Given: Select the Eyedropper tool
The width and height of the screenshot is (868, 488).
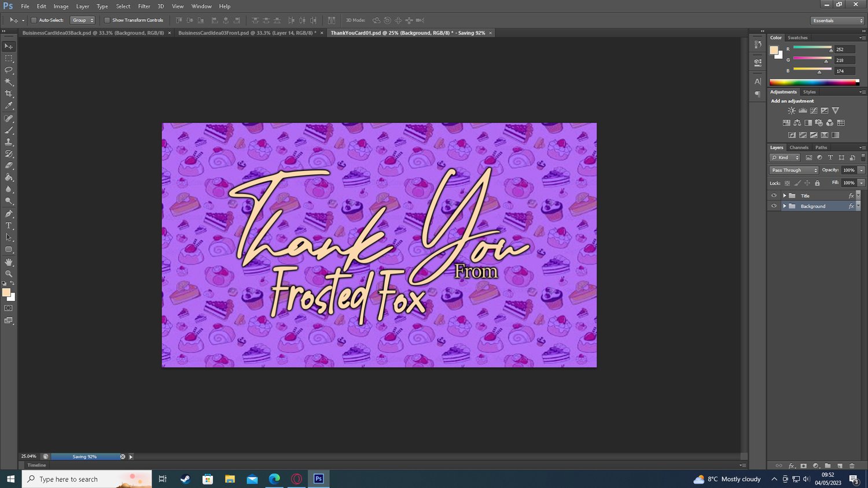Looking at the screenshot, I should point(9,106).
